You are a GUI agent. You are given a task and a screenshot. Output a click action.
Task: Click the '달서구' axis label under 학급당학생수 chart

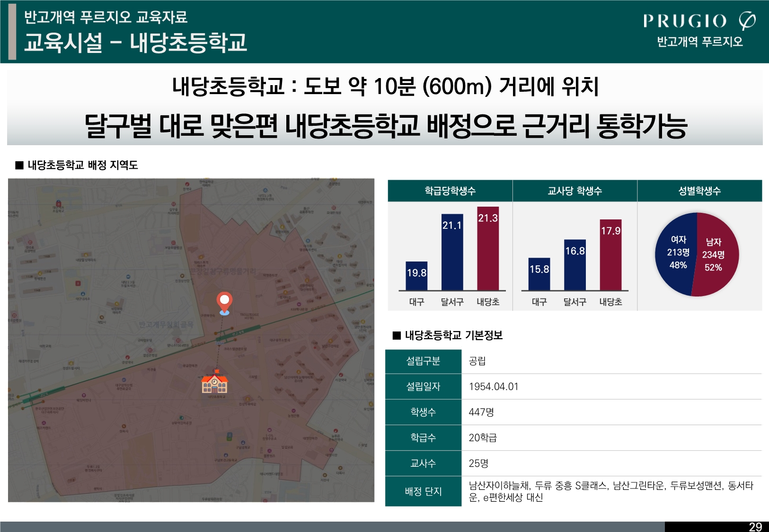(x=452, y=302)
